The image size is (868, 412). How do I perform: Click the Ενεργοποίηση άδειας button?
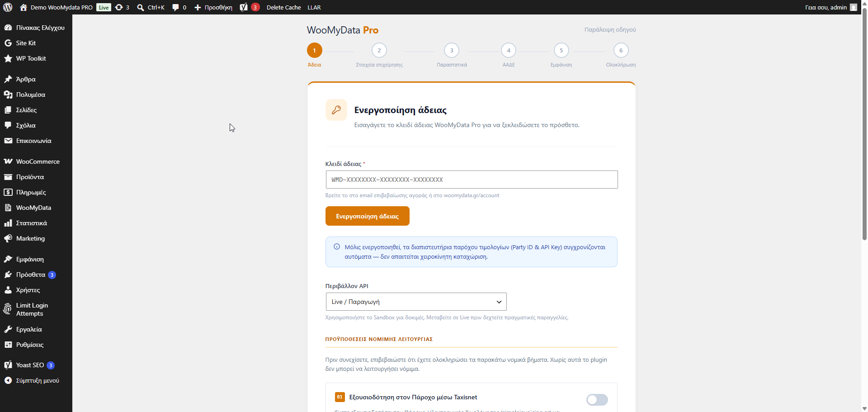tap(368, 216)
